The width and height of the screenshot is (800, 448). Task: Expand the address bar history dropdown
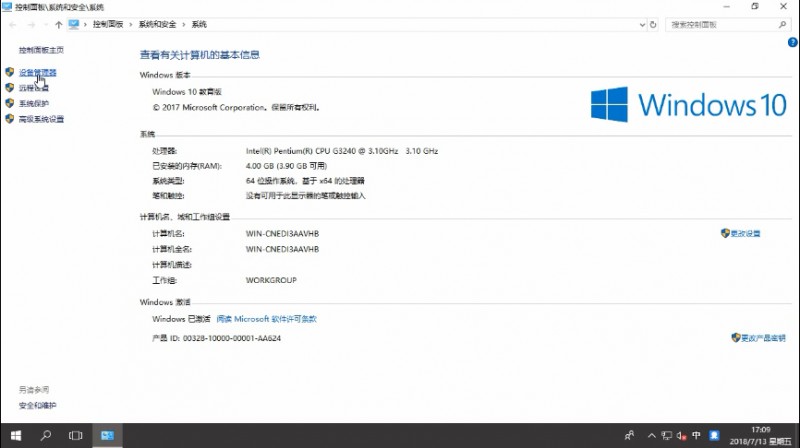(x=642, y=24)
